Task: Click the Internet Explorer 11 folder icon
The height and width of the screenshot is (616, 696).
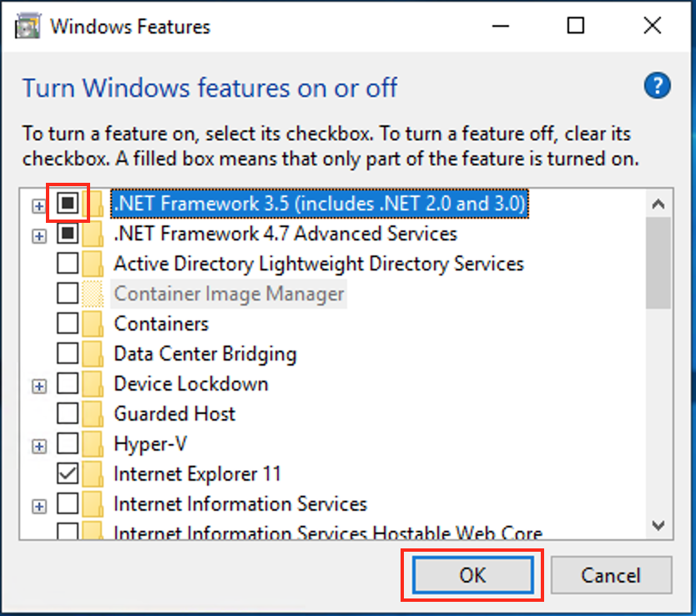Action: (93, 474)
